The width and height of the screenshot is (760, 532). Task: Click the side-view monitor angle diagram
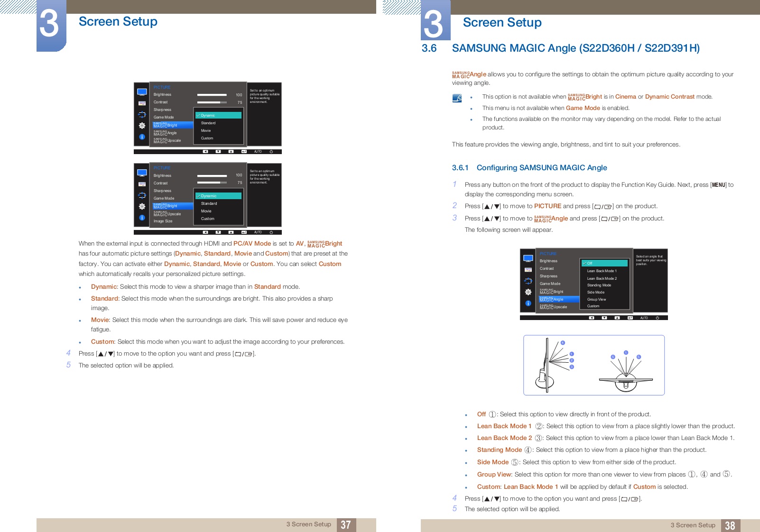point(555,365)
